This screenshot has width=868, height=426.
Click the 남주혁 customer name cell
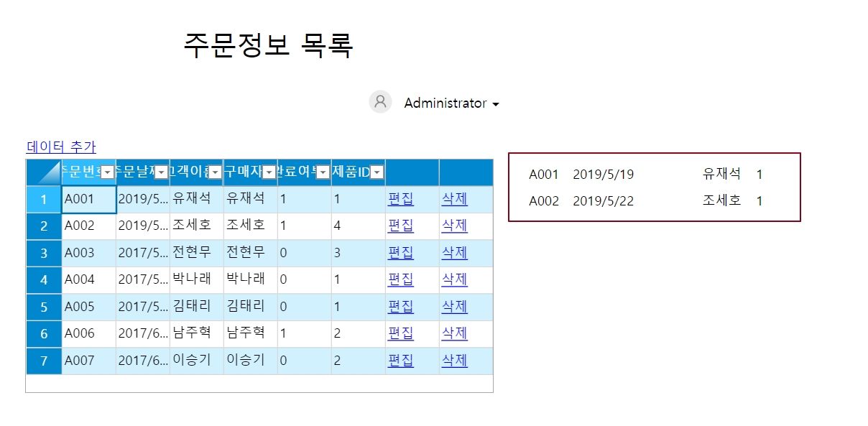pyautogui.click(x=196, y=333)
